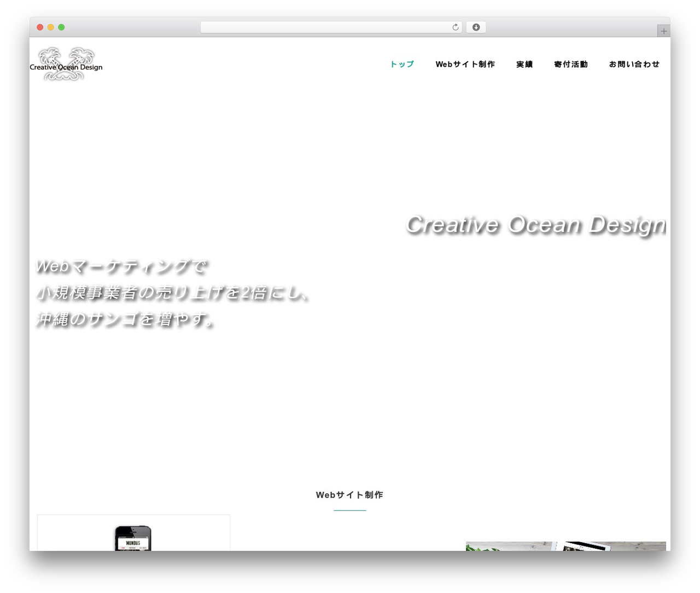700x593 pixels.
Task: Click the hero line Webマーケティングで
Action: click(121, 266)
